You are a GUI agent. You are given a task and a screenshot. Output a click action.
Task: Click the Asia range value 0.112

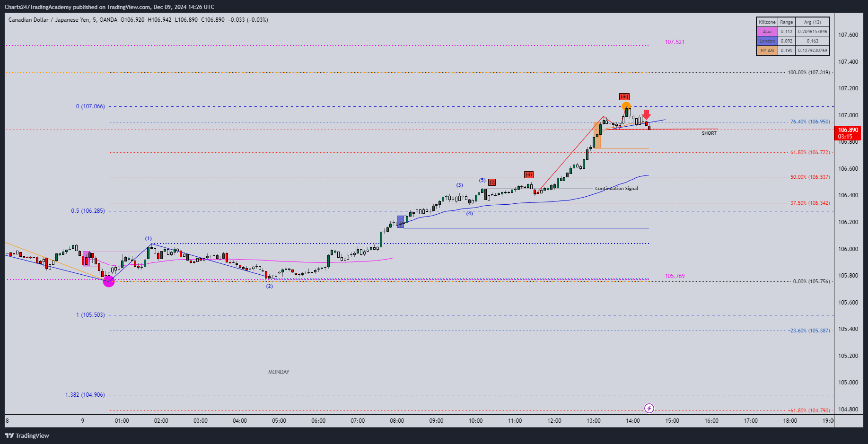(x=787, y=32)
